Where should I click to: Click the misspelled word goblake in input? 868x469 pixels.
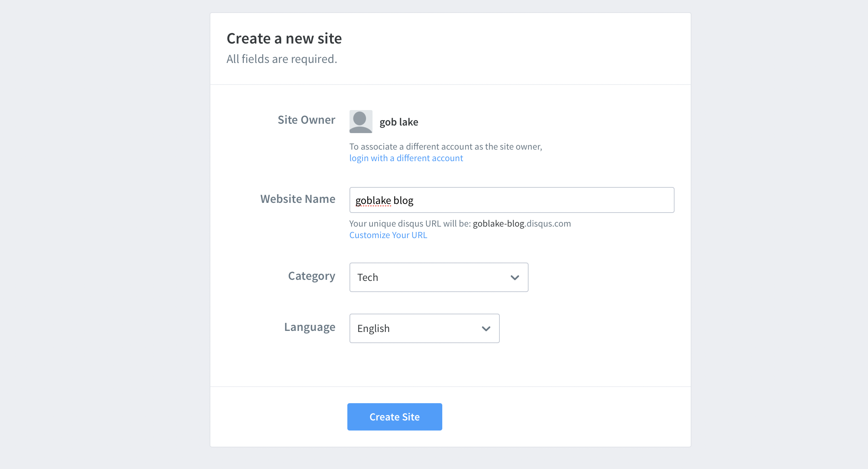point(373,200)
